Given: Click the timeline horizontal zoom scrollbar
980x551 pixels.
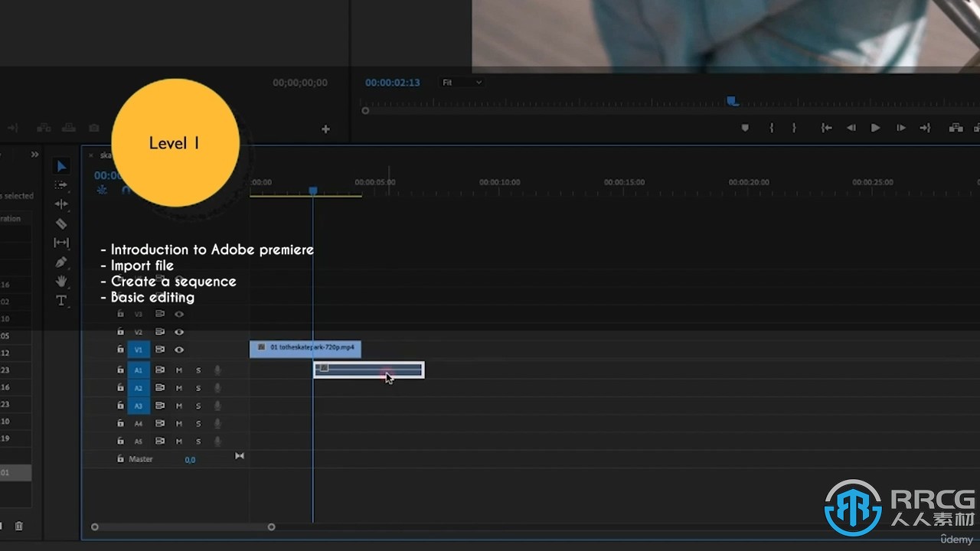Looking at the screenshot, I should [x=183, y=527].
